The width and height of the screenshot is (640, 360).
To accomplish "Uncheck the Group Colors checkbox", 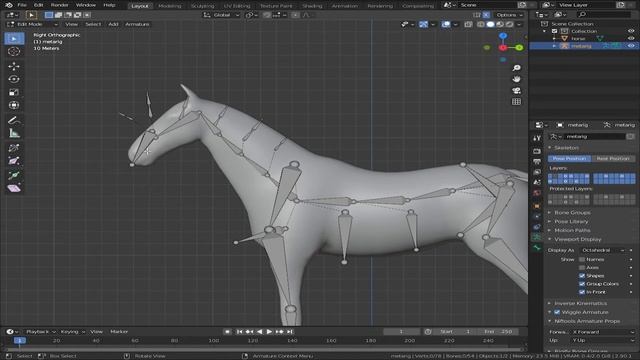I will point(582,284).
